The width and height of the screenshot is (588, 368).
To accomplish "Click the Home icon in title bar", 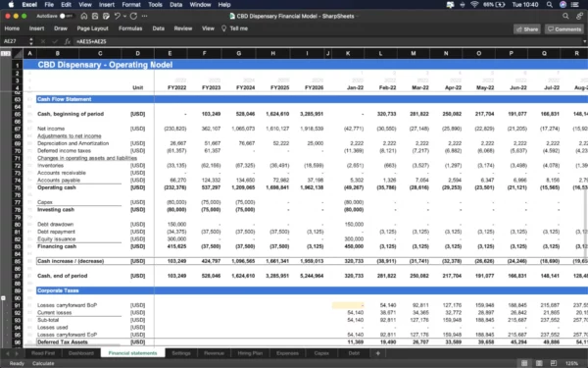I will (84, 16).
